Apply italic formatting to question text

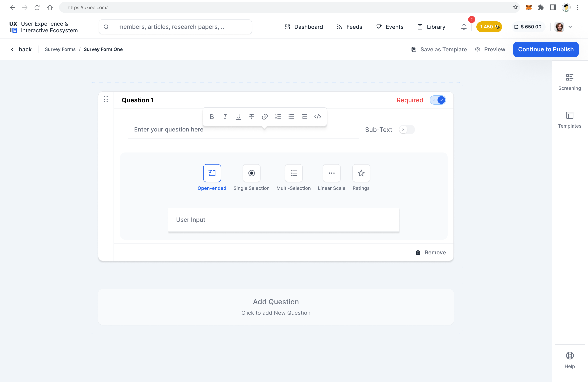tap(225, 117)
